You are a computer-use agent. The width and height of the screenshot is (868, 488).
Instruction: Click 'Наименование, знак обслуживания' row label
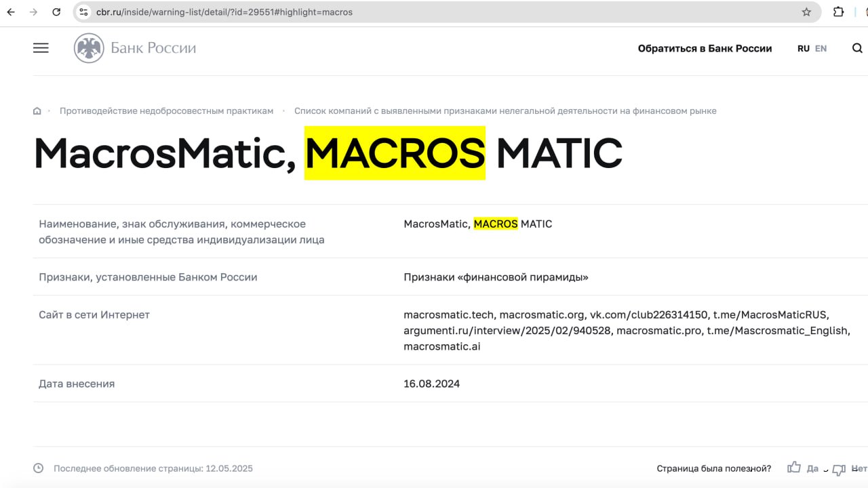(182, 232)
